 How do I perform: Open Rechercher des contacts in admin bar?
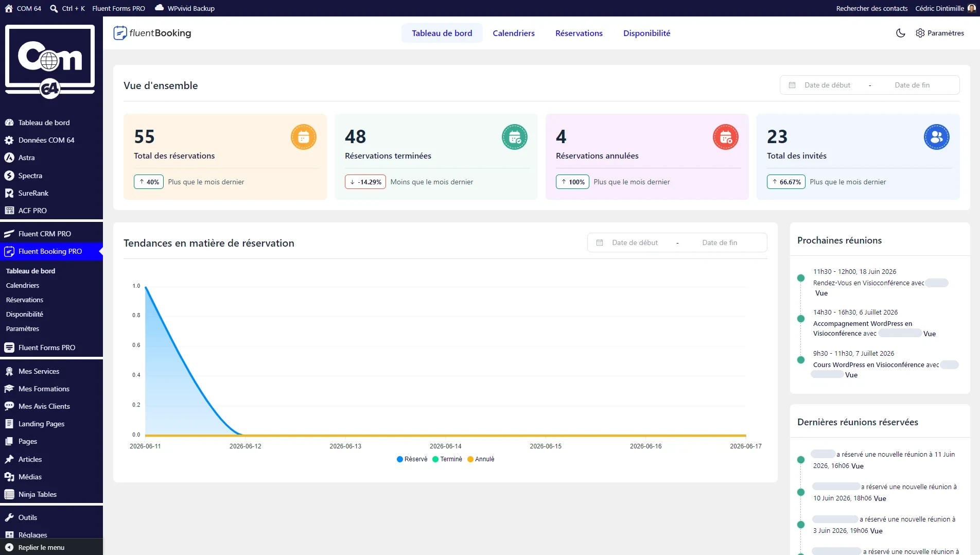pyautogui.click(x=872, y=8)
